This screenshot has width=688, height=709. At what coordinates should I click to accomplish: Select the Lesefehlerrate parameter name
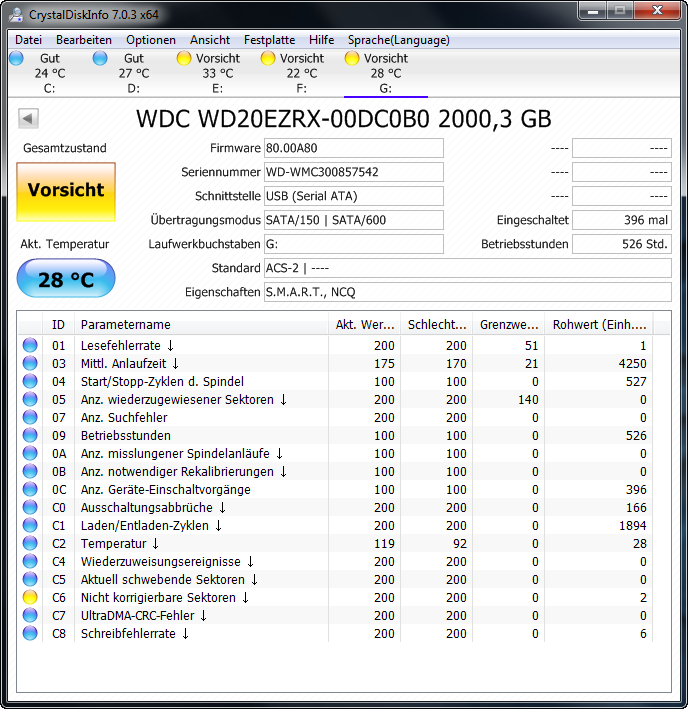coord(121,345)
